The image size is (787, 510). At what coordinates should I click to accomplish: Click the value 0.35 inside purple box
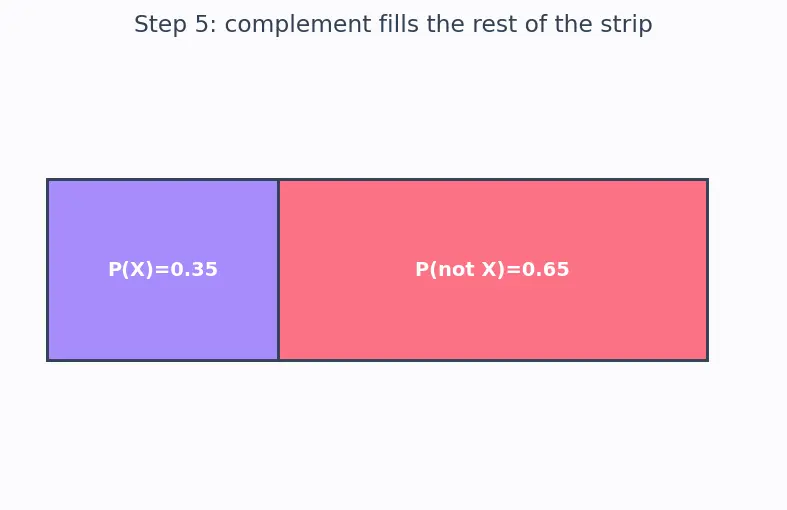194,270
